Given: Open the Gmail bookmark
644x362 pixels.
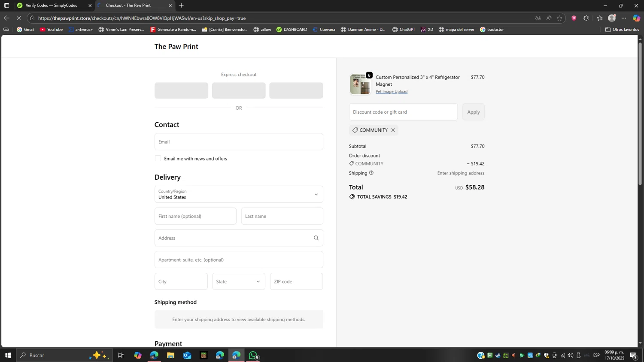Looking at the screenshot, I should 25,30.
